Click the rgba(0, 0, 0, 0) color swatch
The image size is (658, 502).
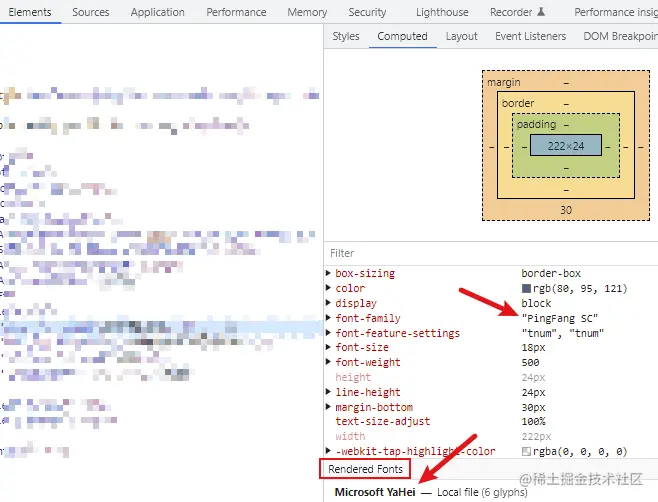click(526, 451)
